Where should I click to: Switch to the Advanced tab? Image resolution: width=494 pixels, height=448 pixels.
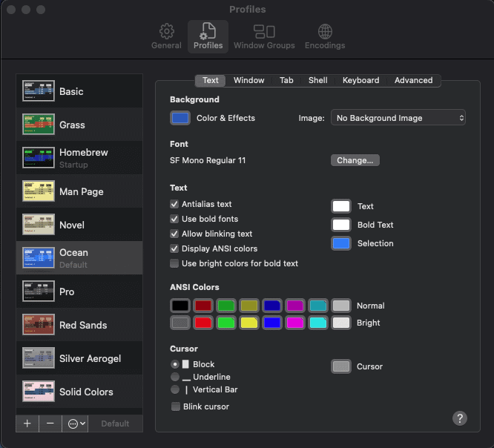413,80
